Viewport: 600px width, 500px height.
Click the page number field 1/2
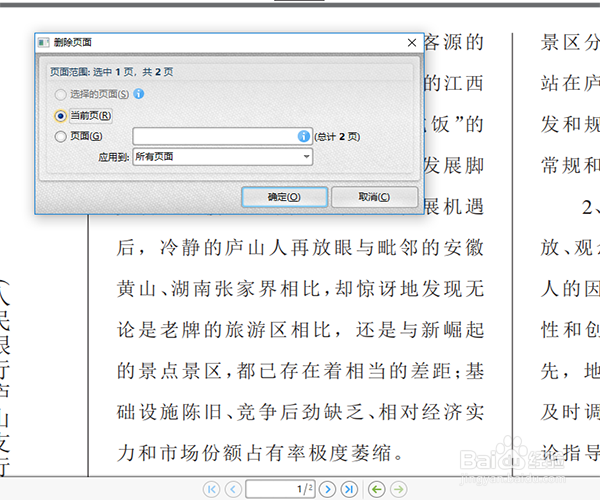(x=280, y=489)
